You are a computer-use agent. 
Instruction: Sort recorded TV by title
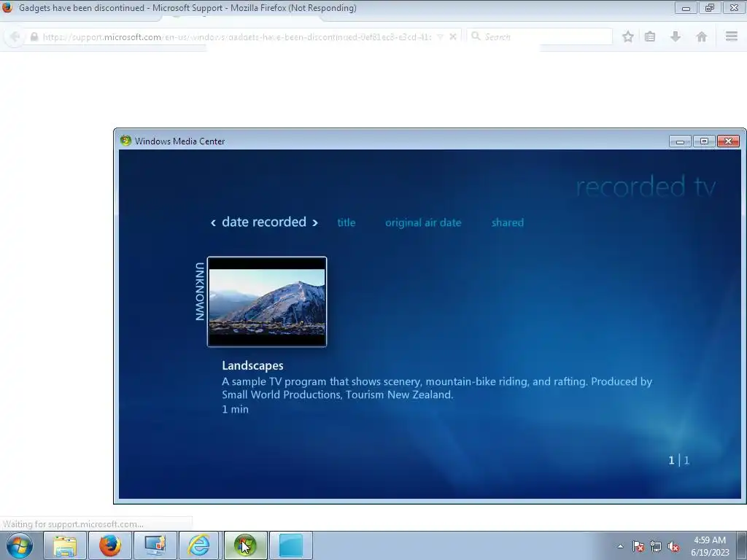tap(347, 222)
